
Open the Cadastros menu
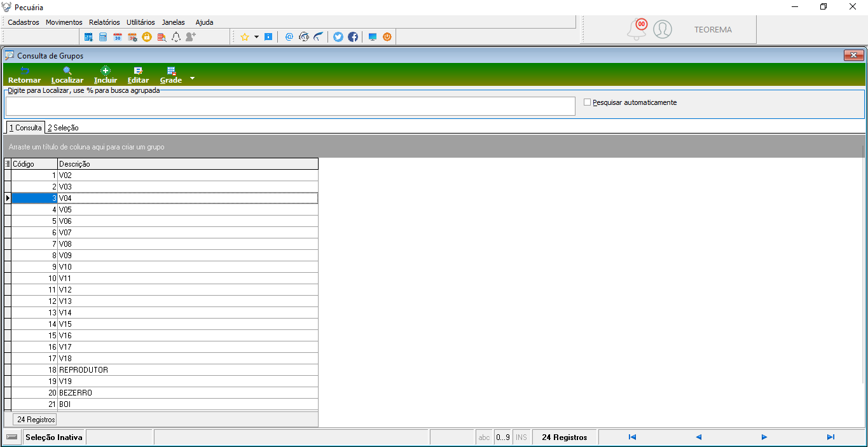click(24, 22)
